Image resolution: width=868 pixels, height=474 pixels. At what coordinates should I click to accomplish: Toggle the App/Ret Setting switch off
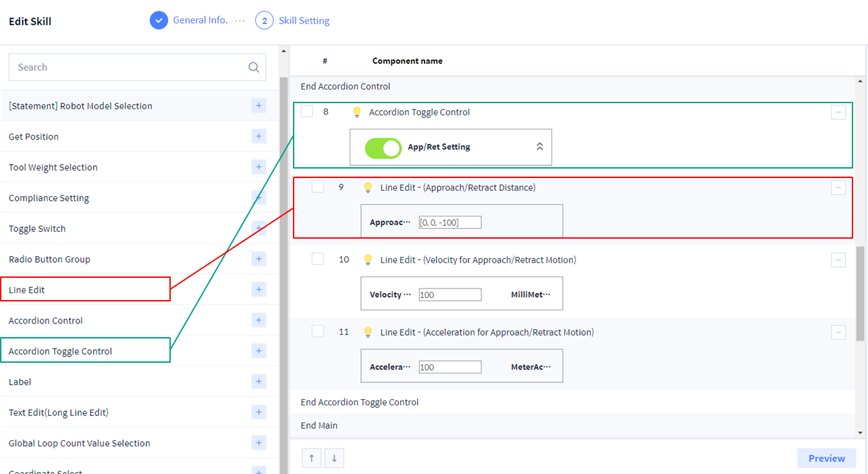point(383,147)
